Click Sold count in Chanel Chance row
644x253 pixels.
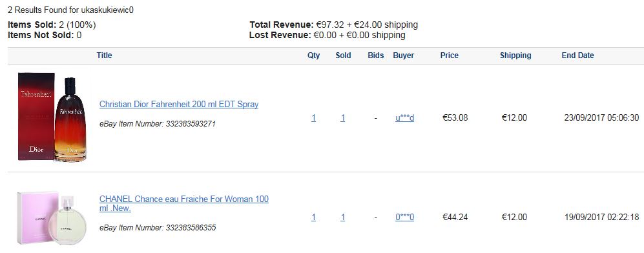pos(342,218)
